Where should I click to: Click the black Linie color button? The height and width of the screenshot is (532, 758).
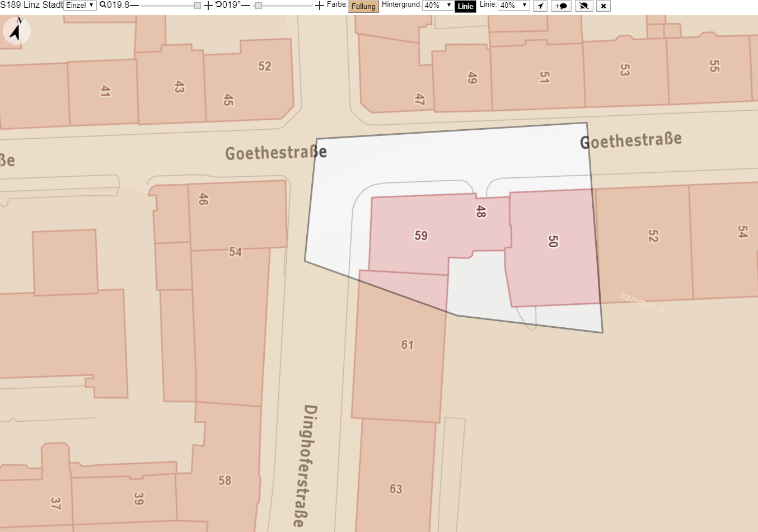point(465,6)
